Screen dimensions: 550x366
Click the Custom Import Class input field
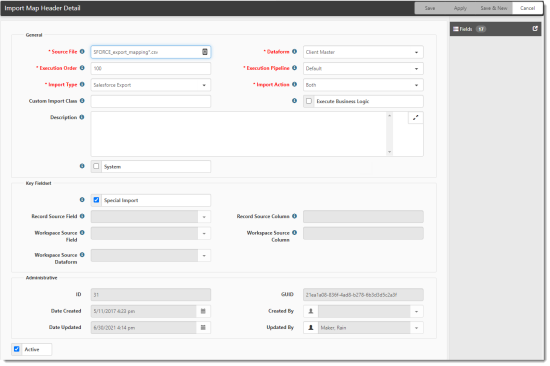(151, 101)
